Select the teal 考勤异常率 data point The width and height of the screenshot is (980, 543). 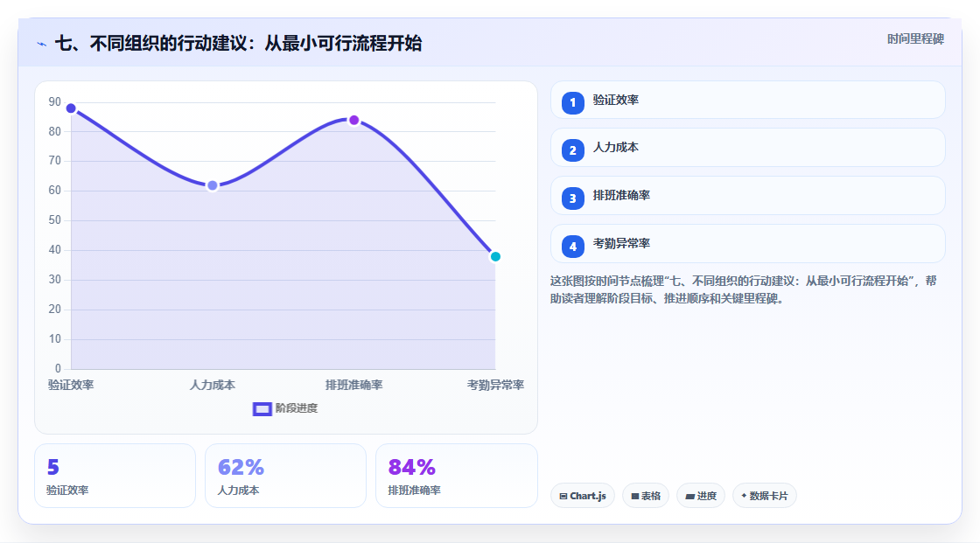point(495,256)
